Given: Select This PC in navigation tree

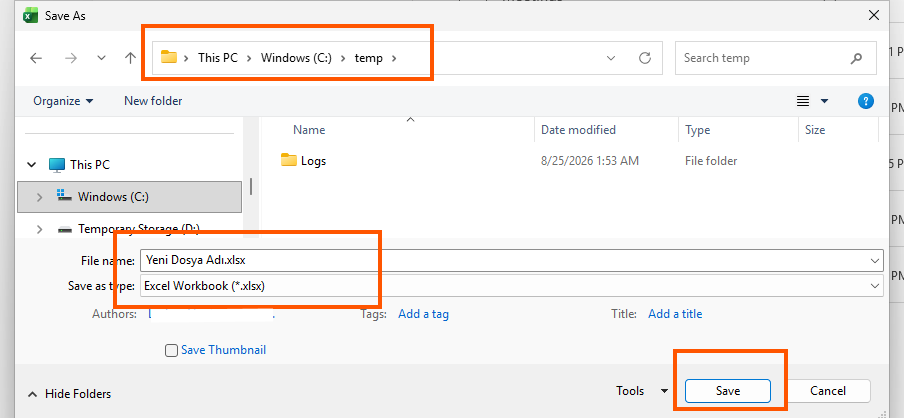Looking at the screenshot, I should coord(90,165).
